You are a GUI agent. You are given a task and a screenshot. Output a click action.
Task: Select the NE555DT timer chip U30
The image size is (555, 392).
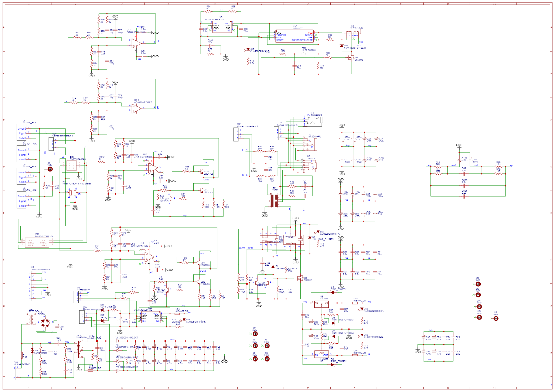coord(294,36)
